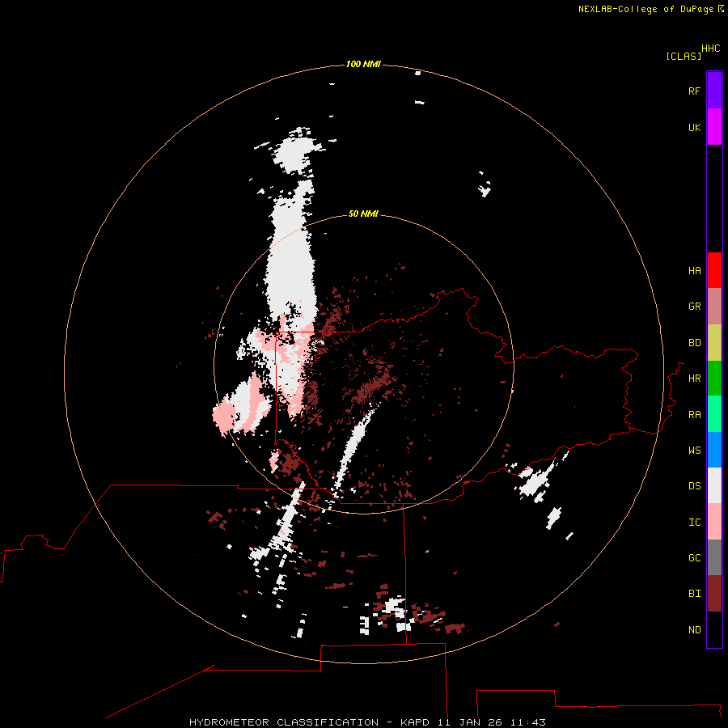
Task: Click the 11:43 timestamp in the caption
Action: [x=528, y=722]
